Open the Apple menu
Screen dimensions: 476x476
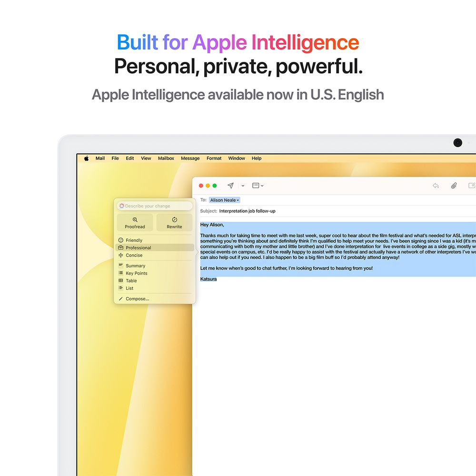[87, 159]
